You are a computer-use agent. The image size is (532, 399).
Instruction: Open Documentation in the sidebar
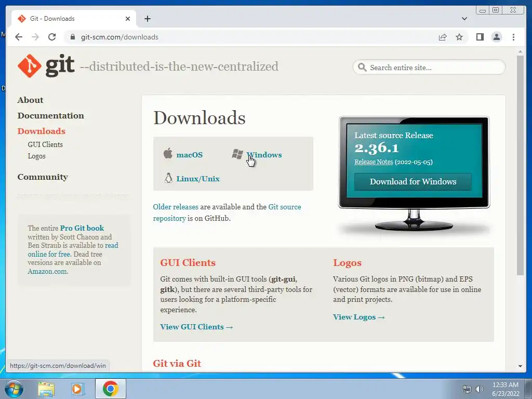pyautogui.click(x=50, y=115)
